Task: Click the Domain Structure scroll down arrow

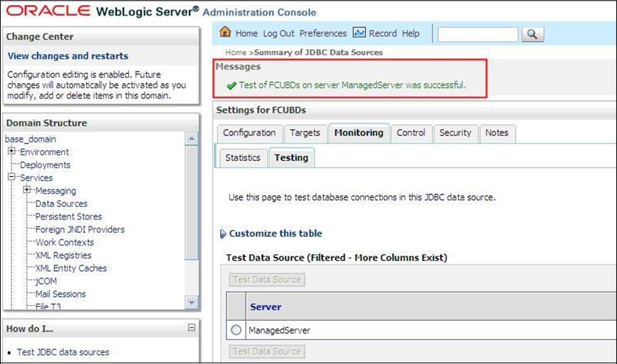Action: point(192,302)
